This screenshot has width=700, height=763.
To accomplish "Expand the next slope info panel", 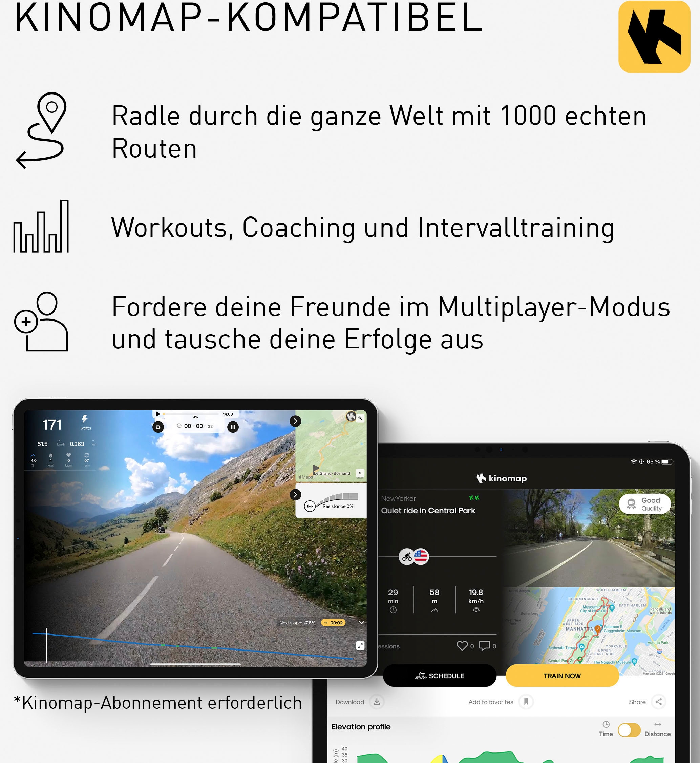I will pos(363,622).
